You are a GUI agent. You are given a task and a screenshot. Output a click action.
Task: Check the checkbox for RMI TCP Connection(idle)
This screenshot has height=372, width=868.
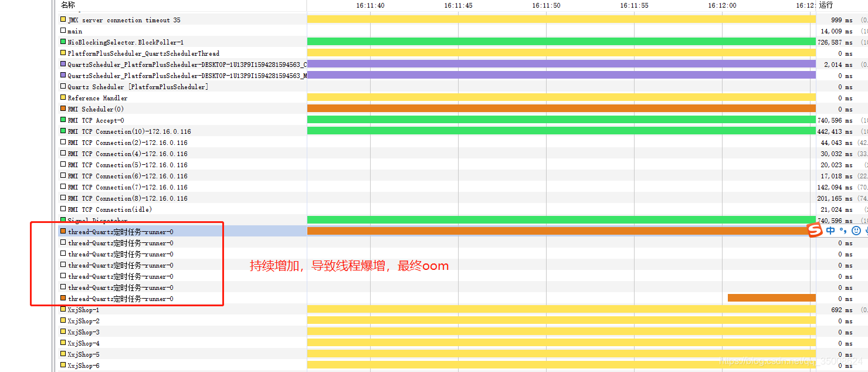[63, 209]
